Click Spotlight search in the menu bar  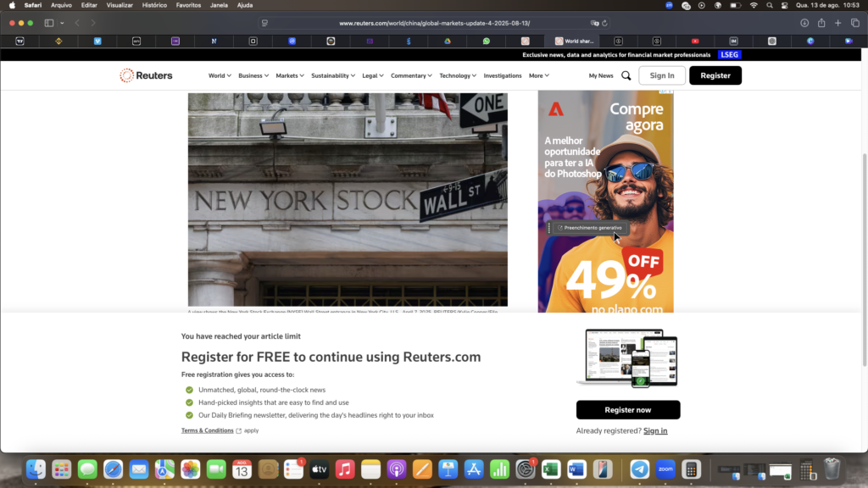(770, 5)
